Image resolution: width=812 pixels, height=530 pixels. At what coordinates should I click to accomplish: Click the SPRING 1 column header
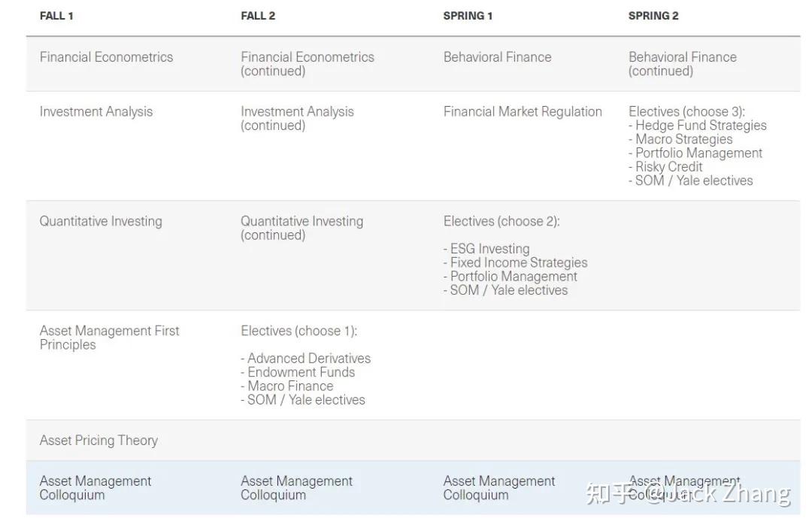click(x=468, y=16)
